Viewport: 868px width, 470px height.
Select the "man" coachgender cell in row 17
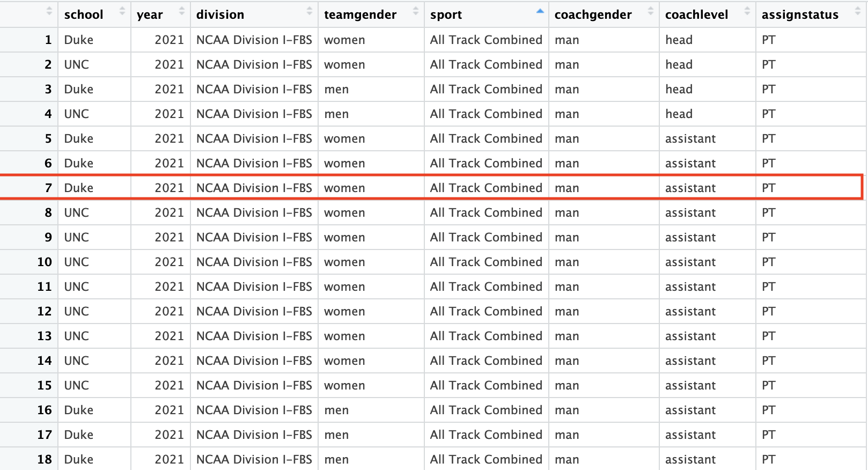(567, 435)
